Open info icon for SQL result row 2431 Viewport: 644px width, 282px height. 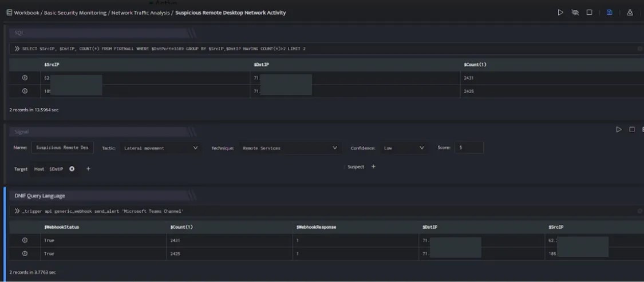(25, 78)
